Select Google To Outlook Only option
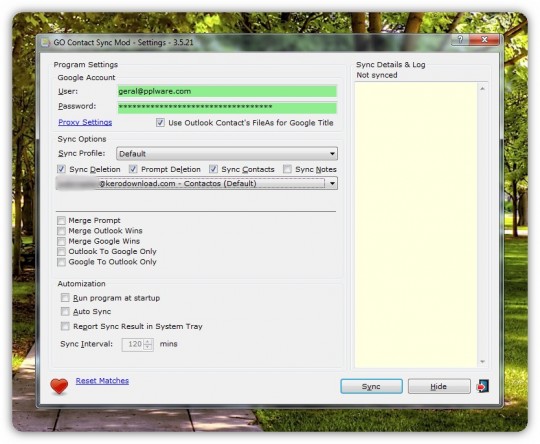 pos(61,262)
